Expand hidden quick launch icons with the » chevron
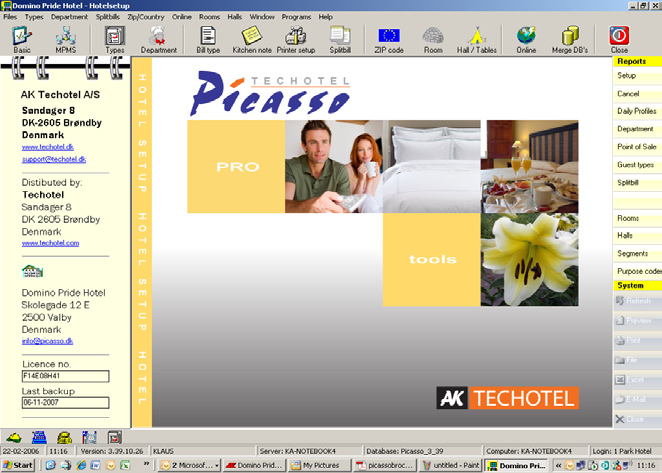Screen dimensions: 662x473 click(146, 464)
